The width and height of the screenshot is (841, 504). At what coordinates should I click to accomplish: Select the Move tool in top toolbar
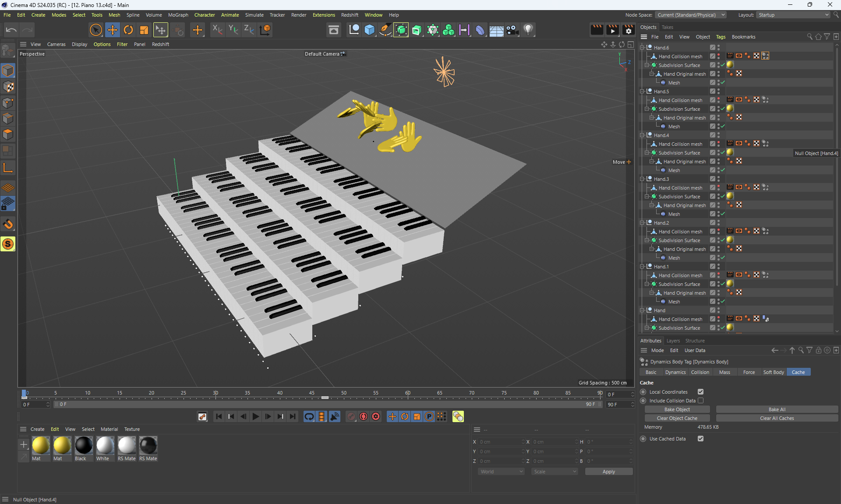pos(113,30)
